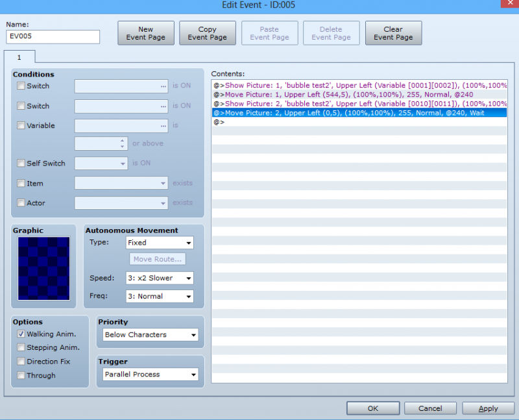This screenshot has width=519, height=420.
Task: Click the Clear Event Page button
Action: tap(393, 33)
